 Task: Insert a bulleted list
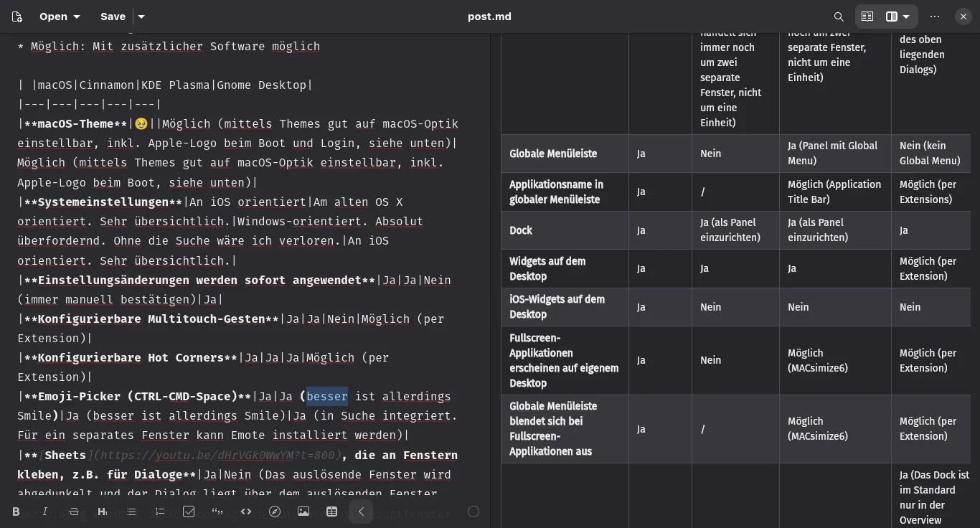point(131,511)
